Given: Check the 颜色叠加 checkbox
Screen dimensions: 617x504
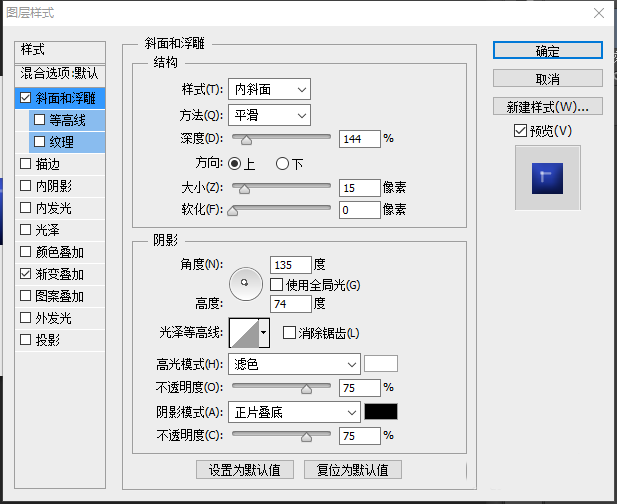Looking at the screenshot, I should 26,251.
